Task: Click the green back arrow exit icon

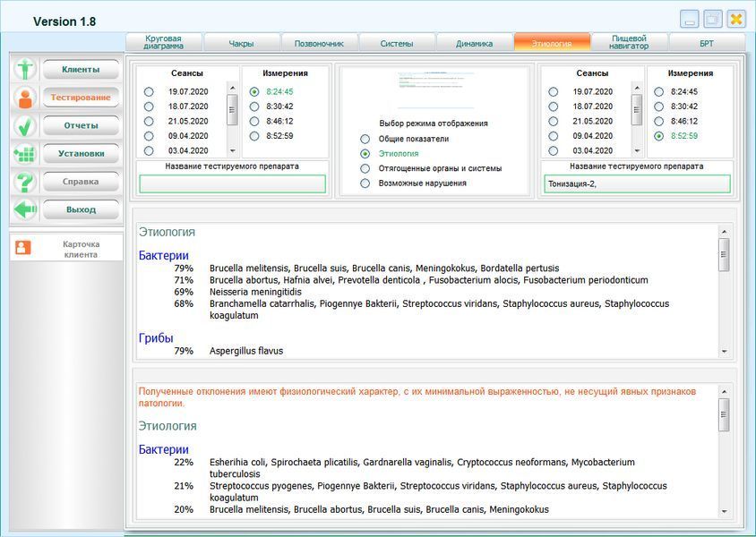Action: [x=25, y=210]
